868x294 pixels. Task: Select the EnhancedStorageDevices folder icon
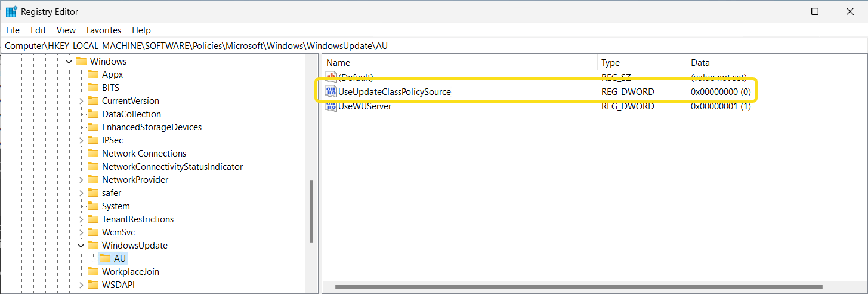[x=93, y=127]
